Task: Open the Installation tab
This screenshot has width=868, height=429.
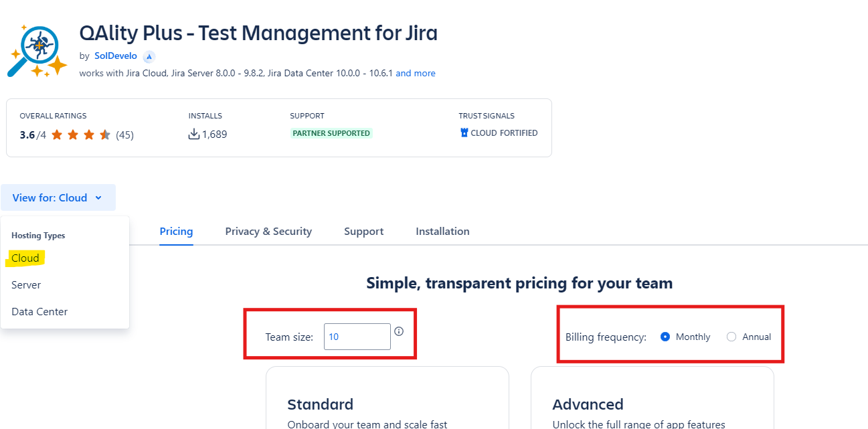Action: click(442, 232)
